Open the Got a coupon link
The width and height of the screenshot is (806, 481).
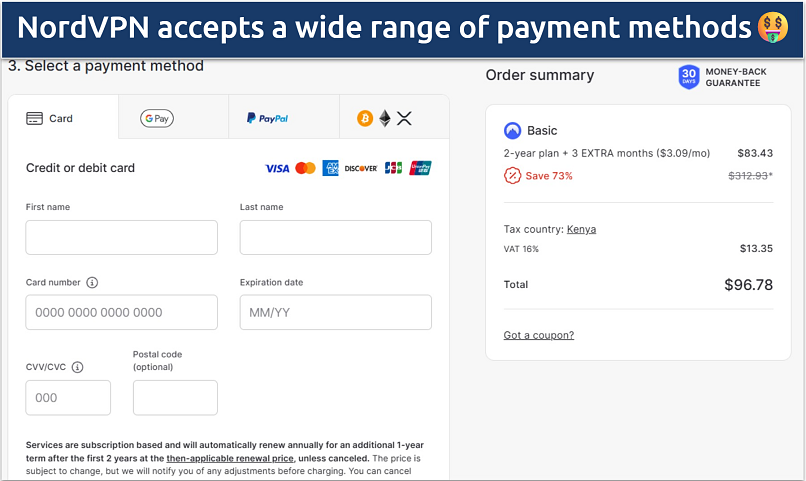[538, 335]
